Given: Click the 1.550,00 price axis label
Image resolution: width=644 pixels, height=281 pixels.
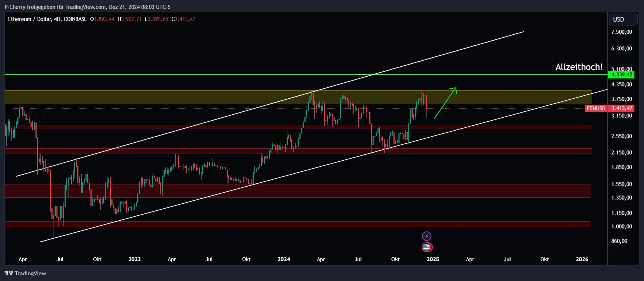Looking at the screenshot, I should click(621, 184).
